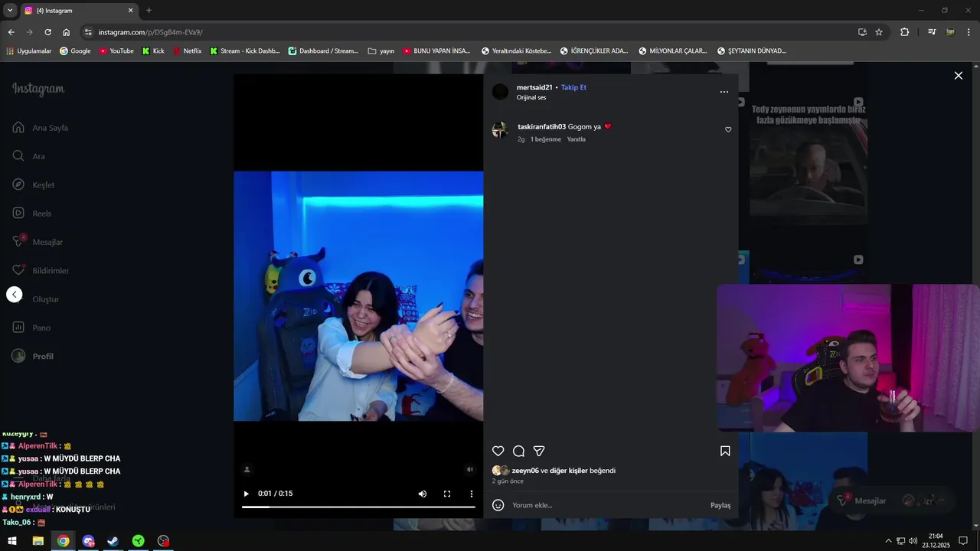The height and width of the screenshot is (551, 980).
Task: Share post with paper plane icon
Action: click(x=539, y=452)
